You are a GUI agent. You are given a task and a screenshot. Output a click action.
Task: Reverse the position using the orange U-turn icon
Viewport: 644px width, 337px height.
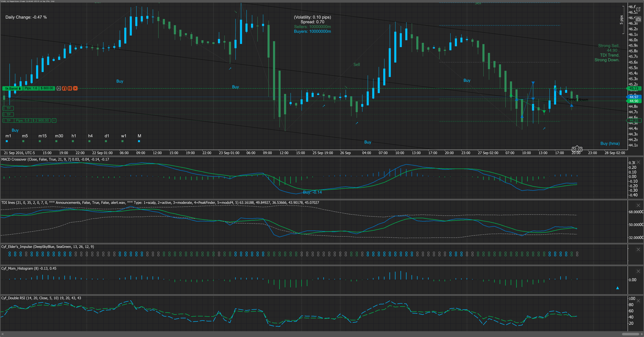coord(64,88)
